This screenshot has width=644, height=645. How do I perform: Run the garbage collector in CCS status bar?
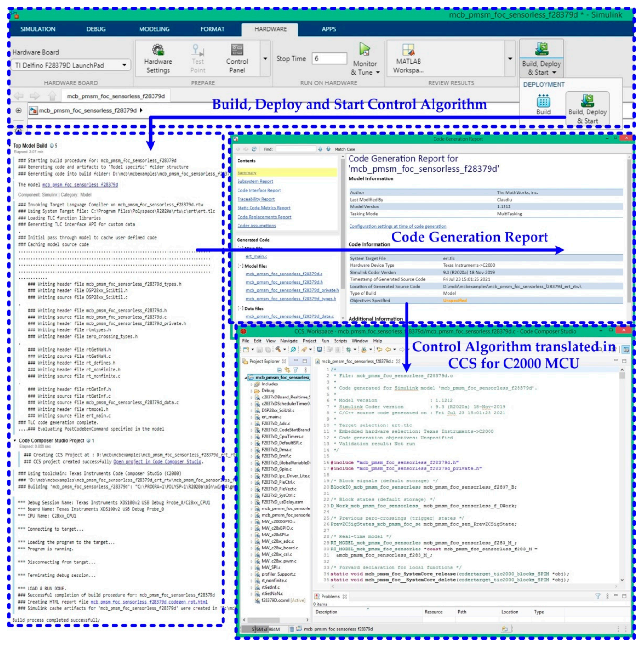292,629
